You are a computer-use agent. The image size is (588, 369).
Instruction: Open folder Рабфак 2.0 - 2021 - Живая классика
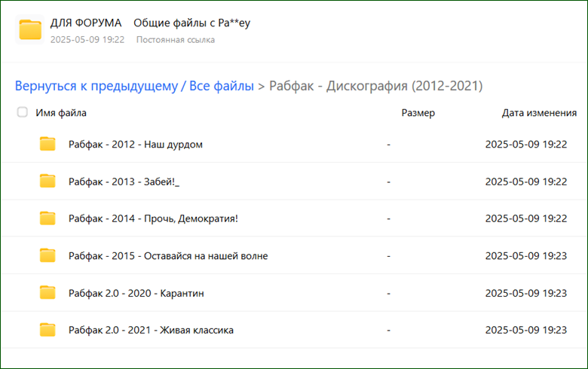(151, 330)
